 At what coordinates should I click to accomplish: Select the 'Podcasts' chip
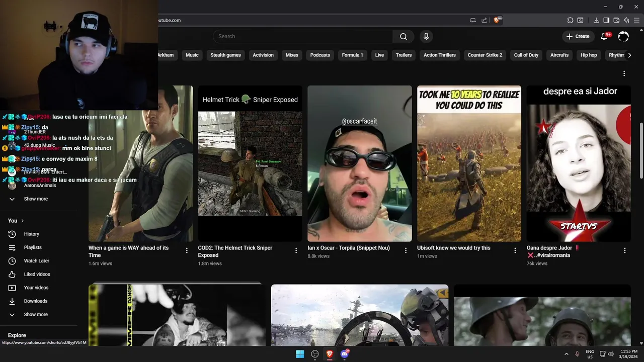point(320,55)
